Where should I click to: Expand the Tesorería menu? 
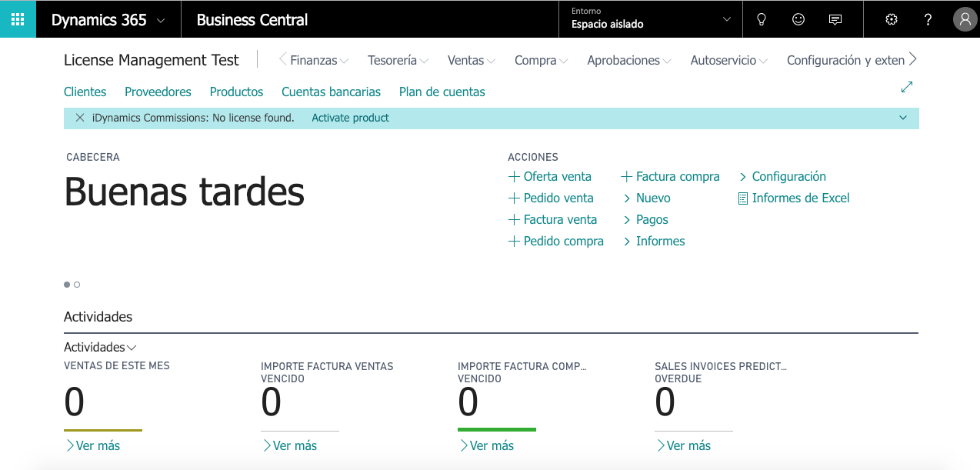coord(398,60)
